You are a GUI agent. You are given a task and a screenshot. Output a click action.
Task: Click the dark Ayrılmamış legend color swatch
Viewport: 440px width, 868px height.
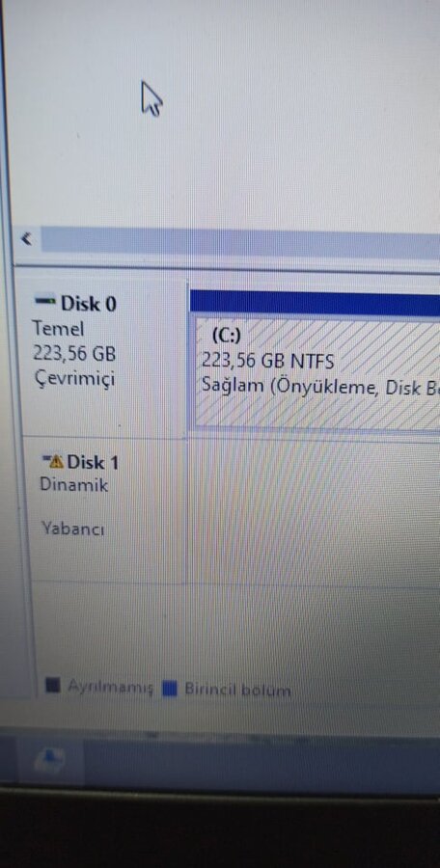(53, 687)
